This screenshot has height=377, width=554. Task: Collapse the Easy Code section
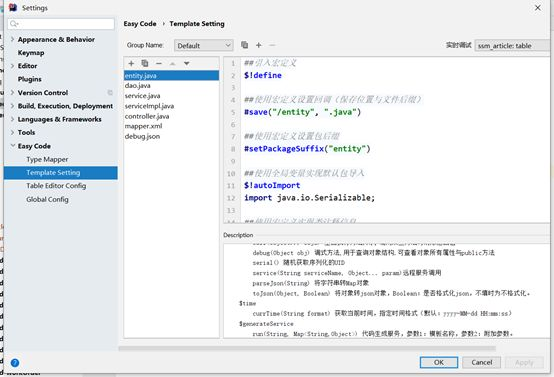(x=12, y=146)
